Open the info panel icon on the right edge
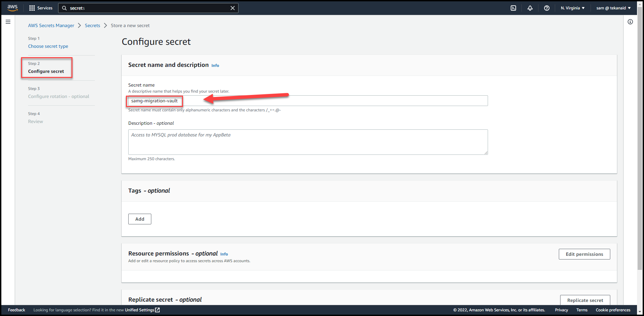Viewport: 644px width, 316px height. tap(631, 21)
